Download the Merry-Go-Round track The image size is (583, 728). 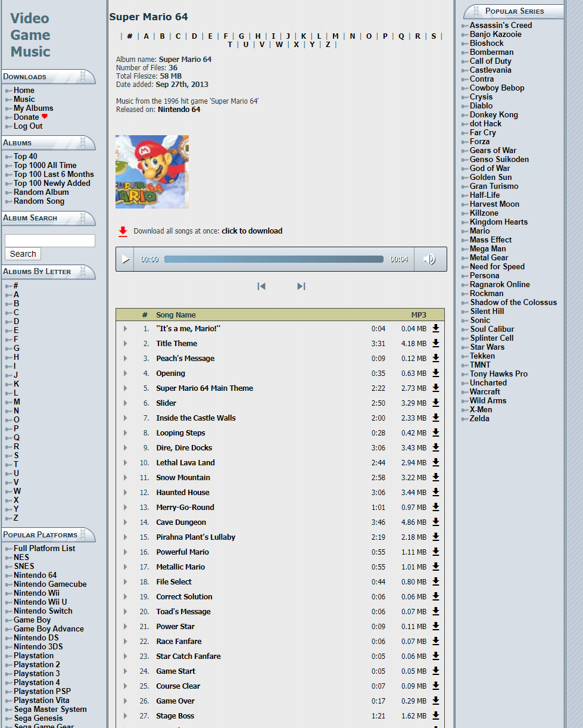point(435,507)
